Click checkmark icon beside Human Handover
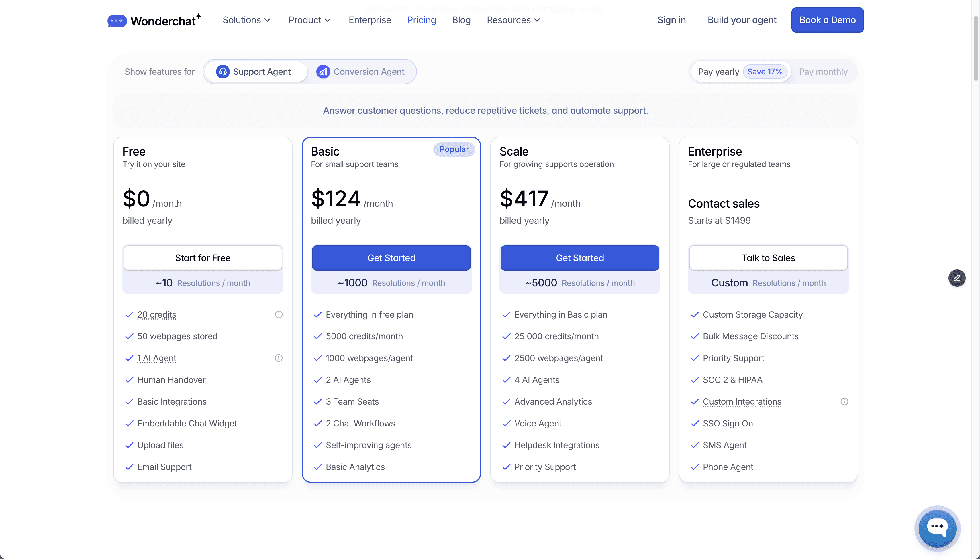Viewport: 980px width, 559px height. [130, 380]
